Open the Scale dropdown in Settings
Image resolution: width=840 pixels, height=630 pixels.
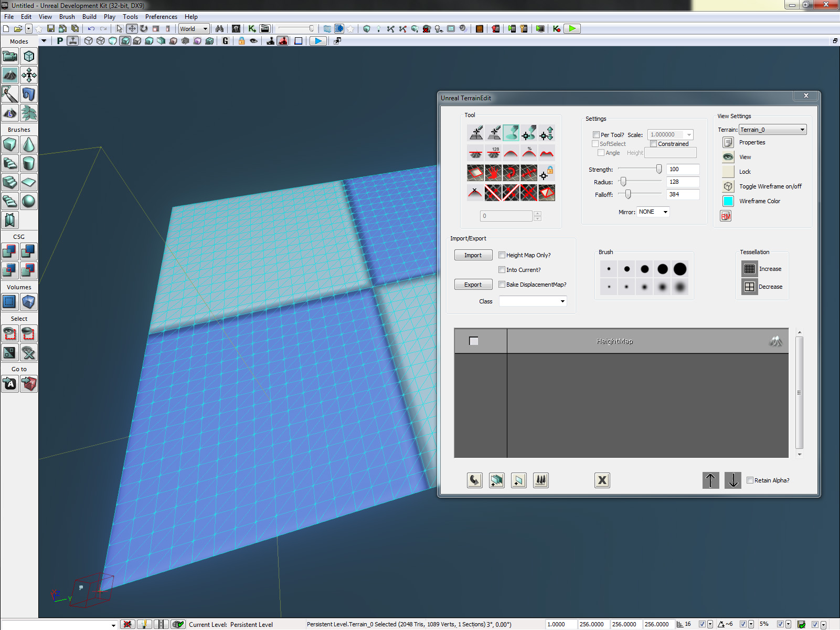pyautogui.click(x=671, y=135)
